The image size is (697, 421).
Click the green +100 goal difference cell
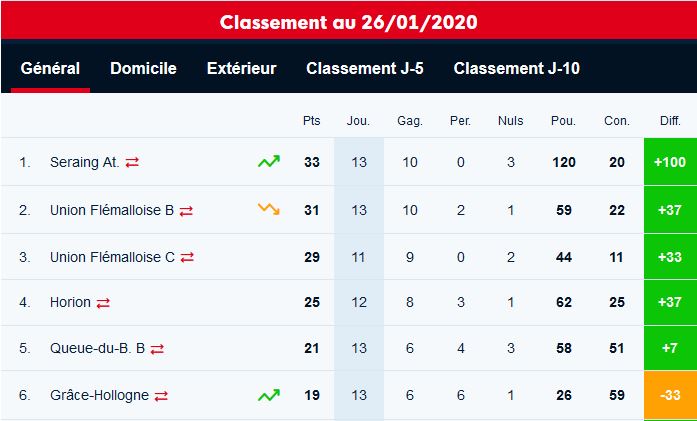pyautogui.click(x=670, y=162)
